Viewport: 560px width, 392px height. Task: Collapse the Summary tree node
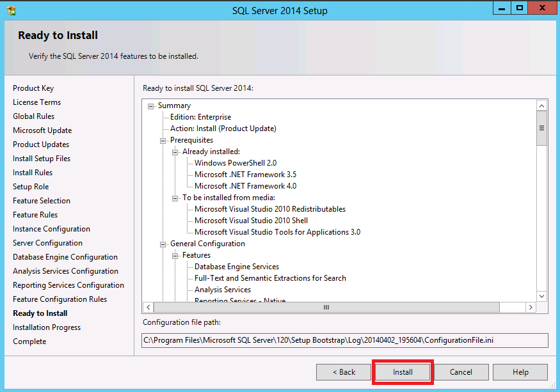(150, 106)
